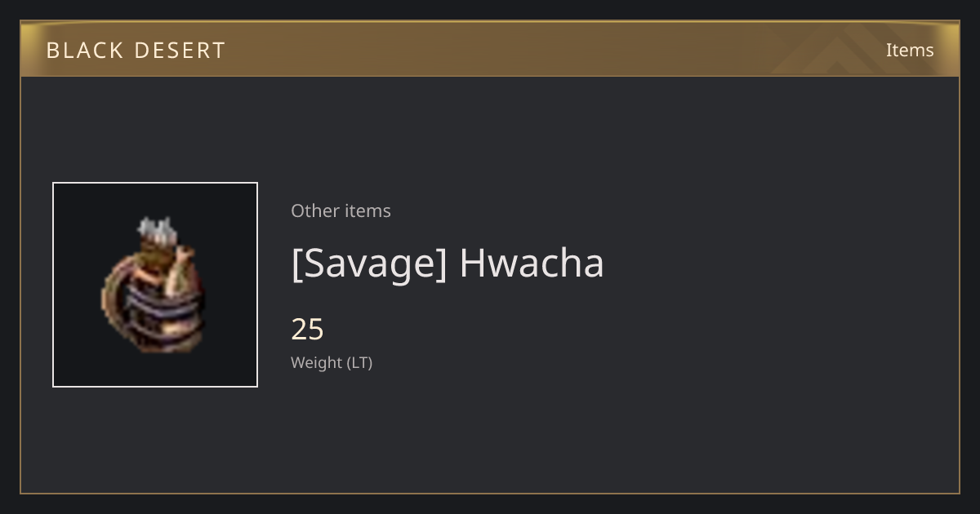Open the Items link in the header

click(x=910, y=50)
